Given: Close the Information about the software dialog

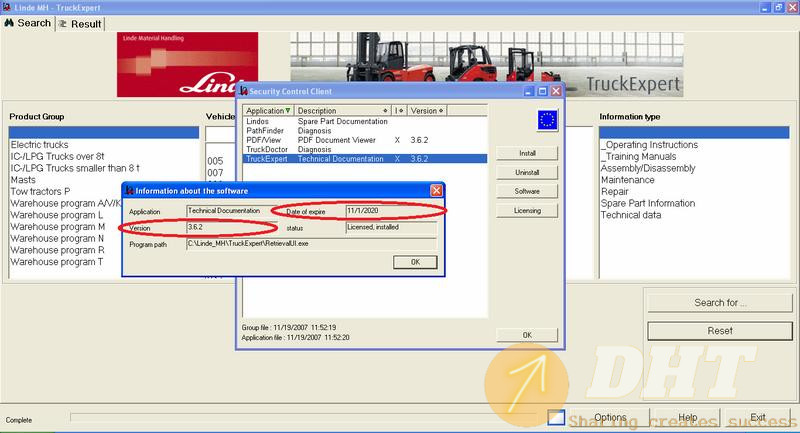Looking at the screenshot, I should (436, 190).
